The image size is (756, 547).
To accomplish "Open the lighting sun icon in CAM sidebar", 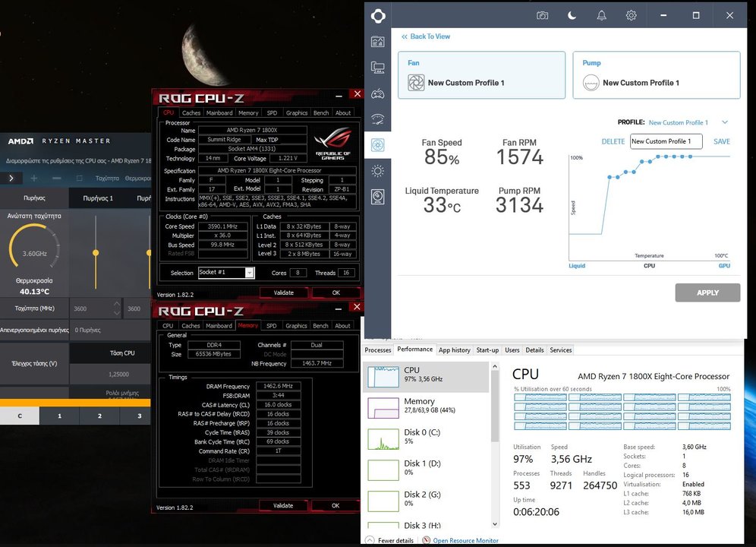I will 377,171.
